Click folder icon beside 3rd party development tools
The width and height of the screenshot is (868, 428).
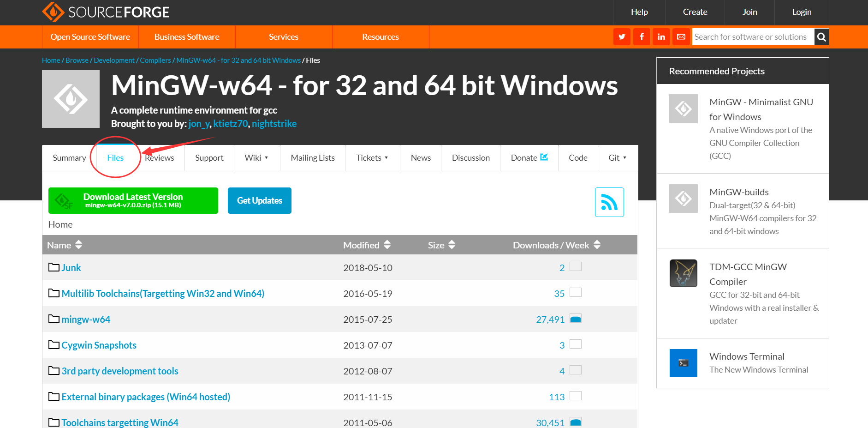(54, 371)
